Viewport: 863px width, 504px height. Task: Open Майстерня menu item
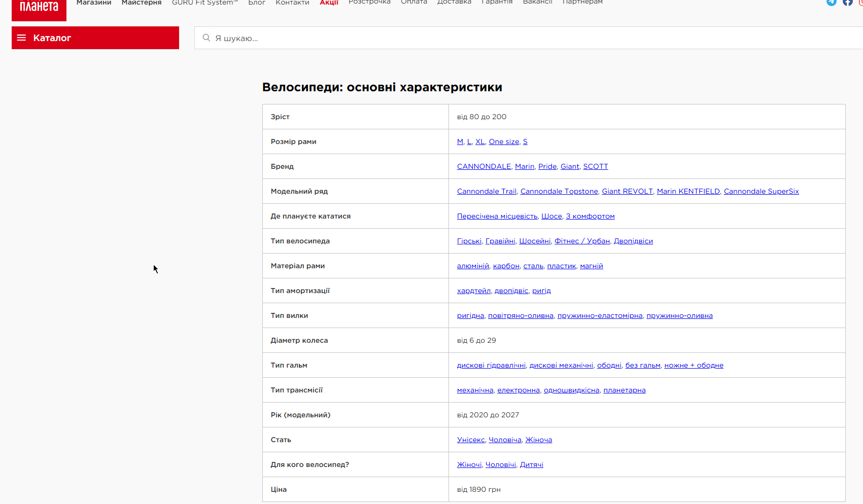[142, 3]
